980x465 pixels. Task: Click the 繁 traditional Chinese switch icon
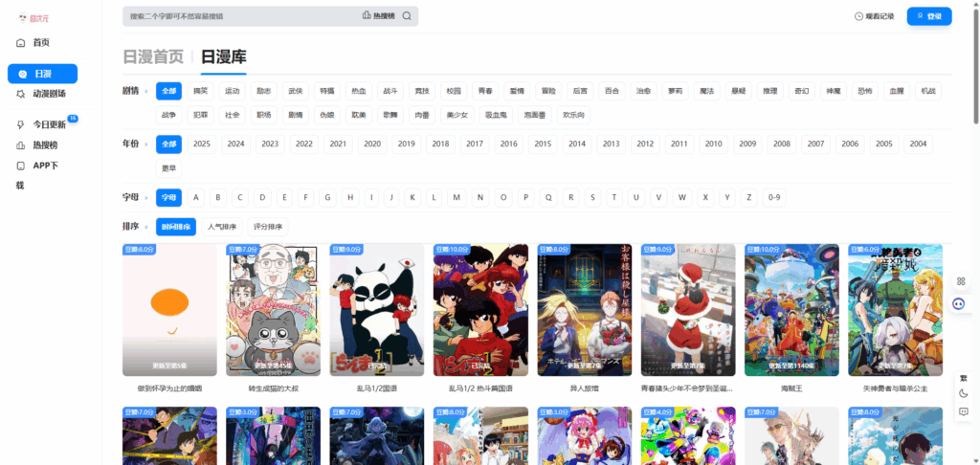[x=963, y=378]
